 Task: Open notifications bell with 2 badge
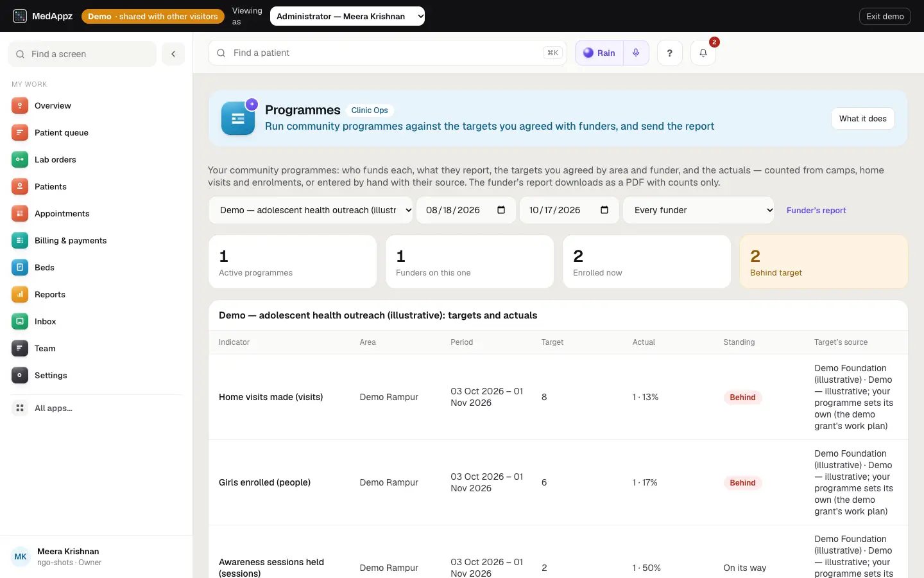coord(703,53)
